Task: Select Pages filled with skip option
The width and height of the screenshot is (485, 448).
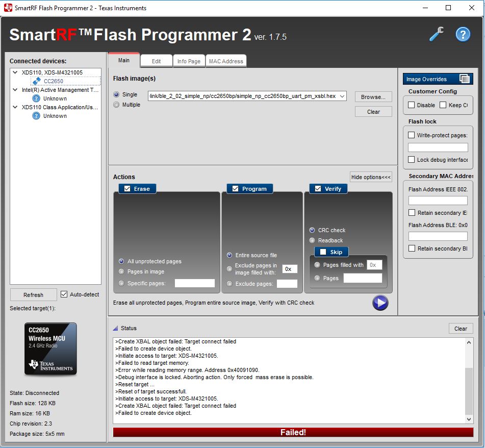Action: tap(317, 265)
